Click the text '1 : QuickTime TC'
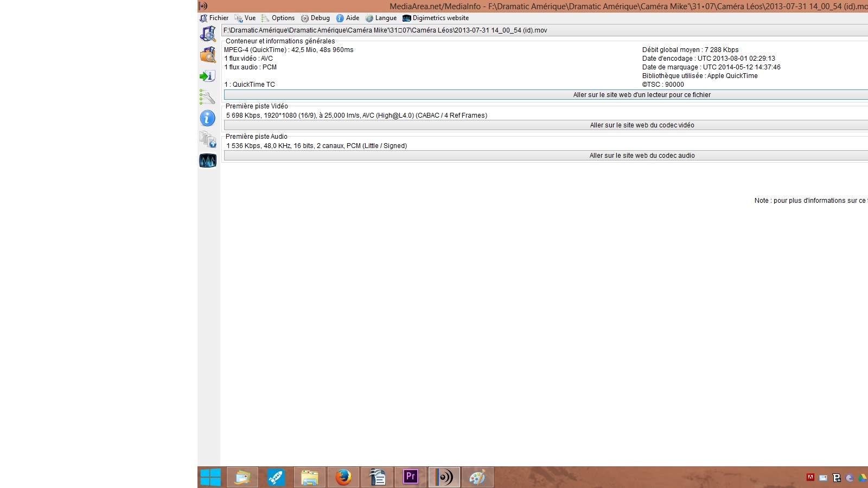Viewport: 868px width, 488px height. pos(250,85)
